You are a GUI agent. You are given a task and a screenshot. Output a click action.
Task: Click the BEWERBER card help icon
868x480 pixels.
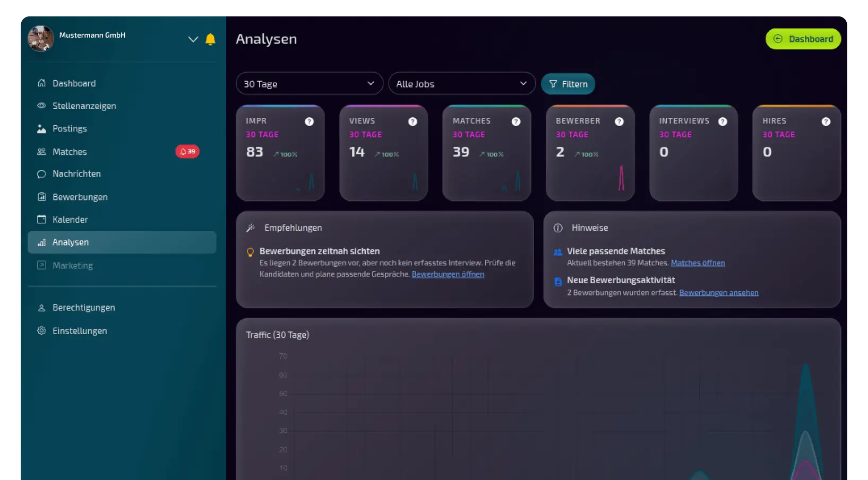click(619, 122)
